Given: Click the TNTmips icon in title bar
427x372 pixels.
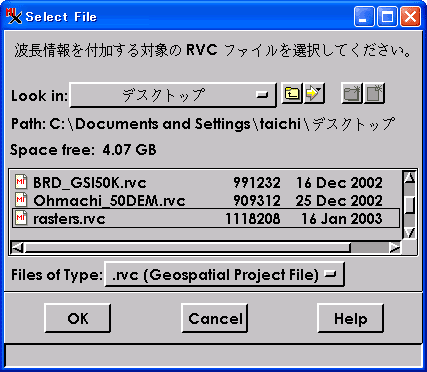Looking at the screenshot, I should pyautogui.click(x=14, y=16).
